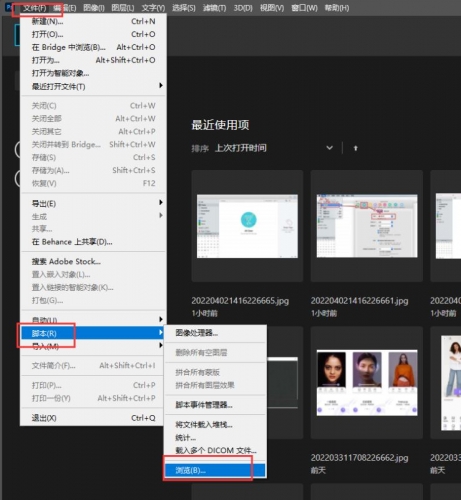Click file name 202204021416226661.jpg

coord(359,301)
